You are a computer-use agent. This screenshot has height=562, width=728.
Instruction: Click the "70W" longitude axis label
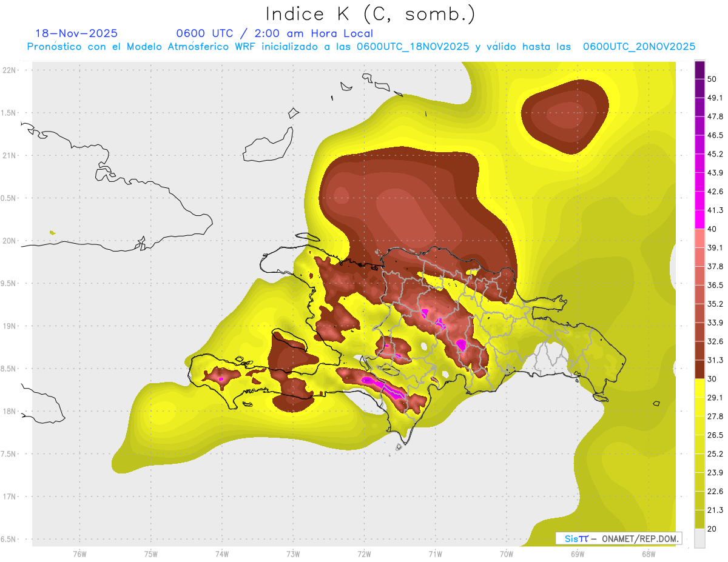pos(506,554)
